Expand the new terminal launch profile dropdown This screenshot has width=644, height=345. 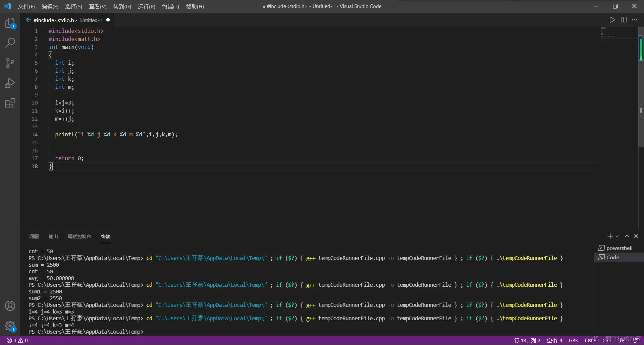click(x=617, y=236)
